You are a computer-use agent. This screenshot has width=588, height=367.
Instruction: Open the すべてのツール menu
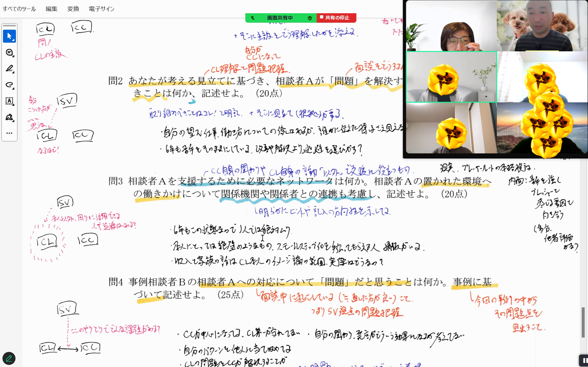coord(19,9)
